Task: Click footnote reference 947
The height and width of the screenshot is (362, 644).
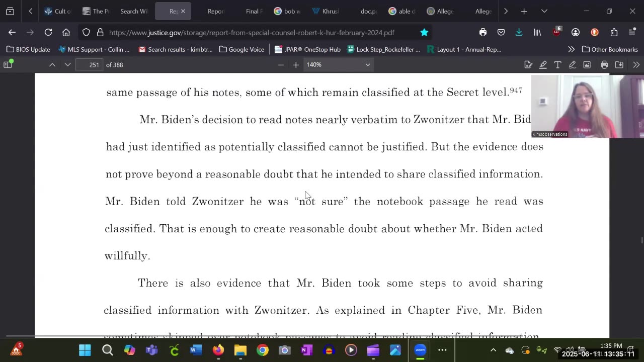Action: pos(516,90)
